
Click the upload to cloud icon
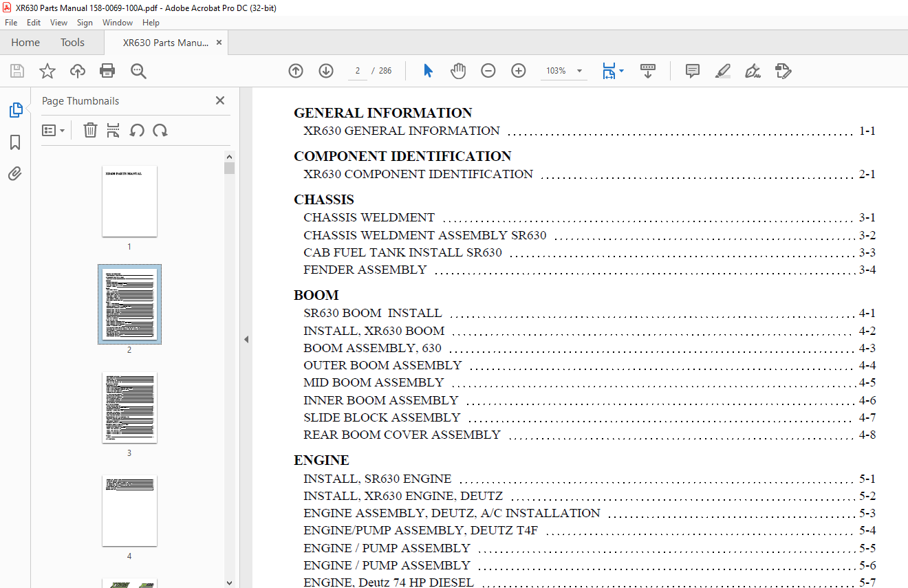tap(78, 71)
